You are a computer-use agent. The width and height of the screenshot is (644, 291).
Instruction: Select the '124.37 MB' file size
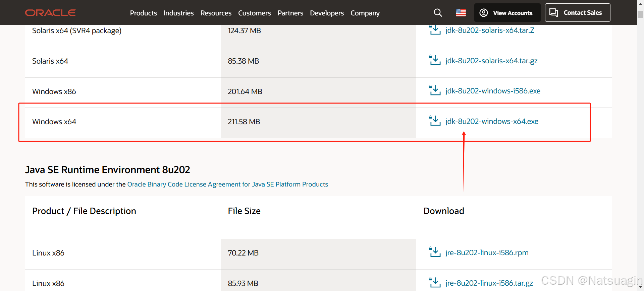click(x=244, y=30)
